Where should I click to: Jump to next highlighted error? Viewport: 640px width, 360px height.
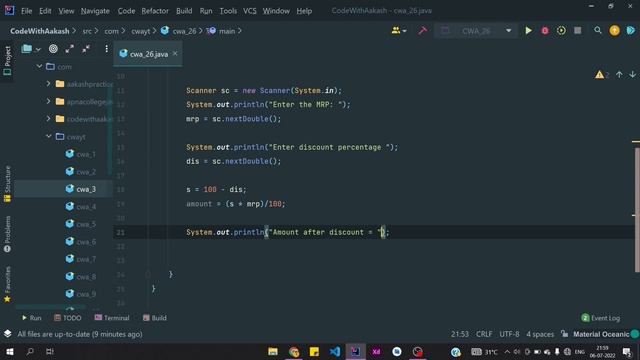[x=632, y=74]
